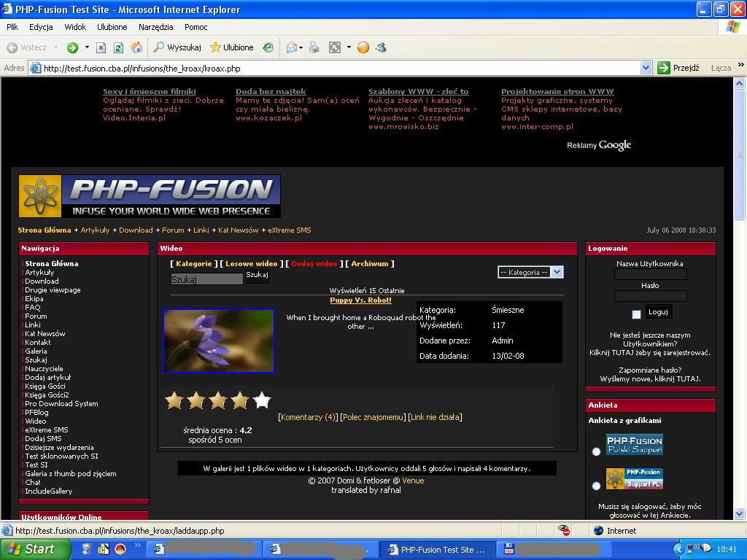Click the green Forward arrow button

(72, 47)
